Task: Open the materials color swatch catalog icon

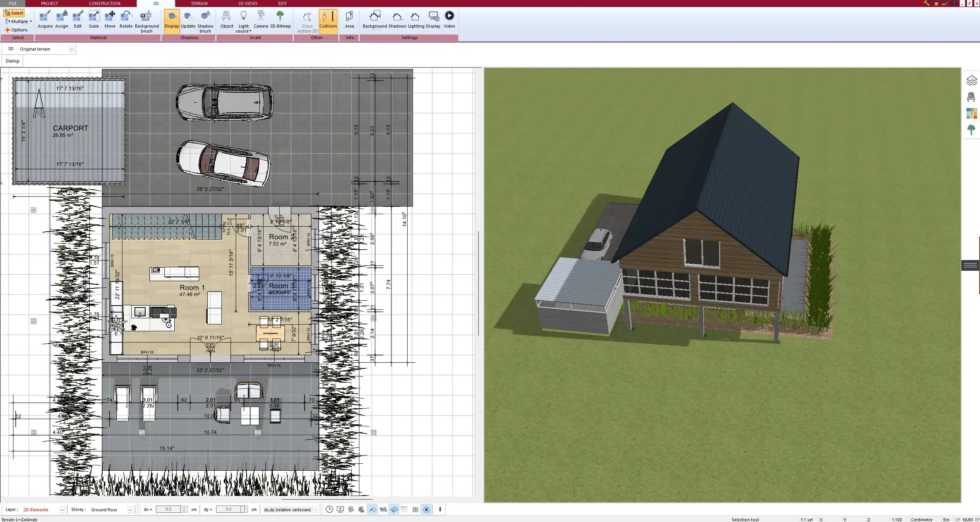Action: [x=971, y=113]
